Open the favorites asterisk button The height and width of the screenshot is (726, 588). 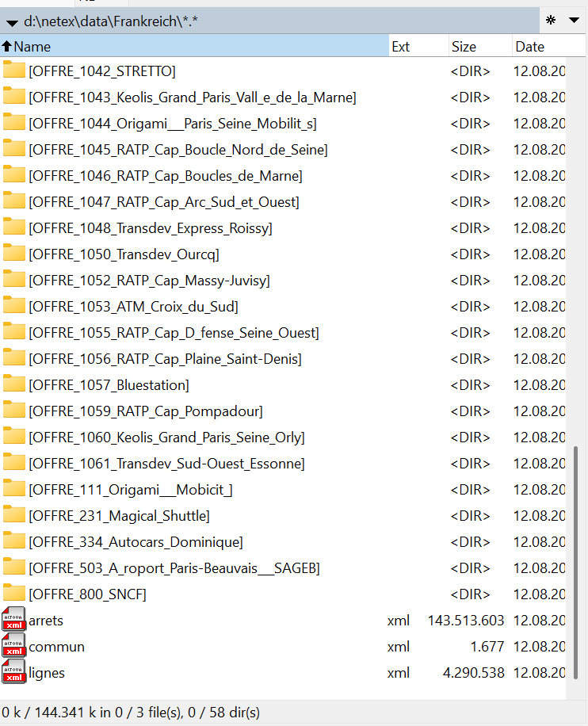pyautogui.click(x=551, y=21)
